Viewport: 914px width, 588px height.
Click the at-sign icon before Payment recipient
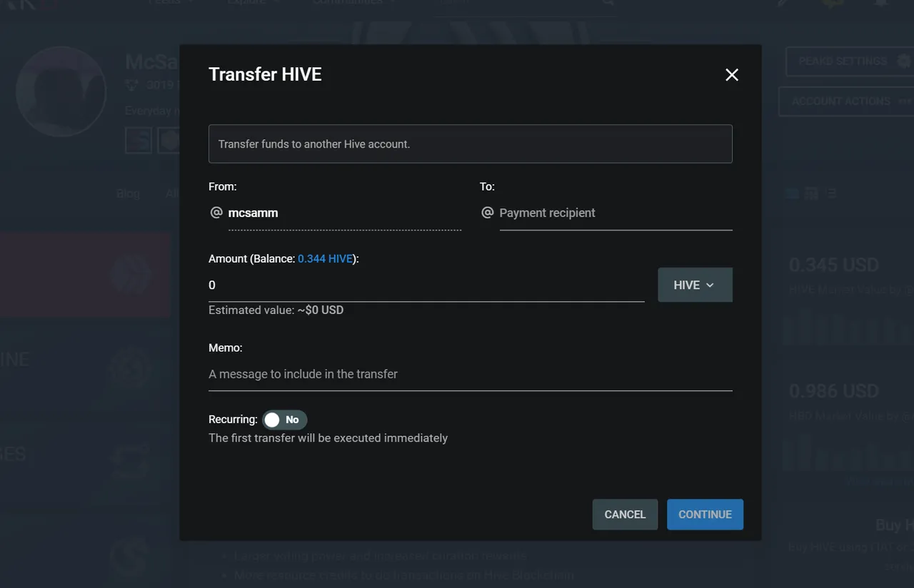coord(487,213)
